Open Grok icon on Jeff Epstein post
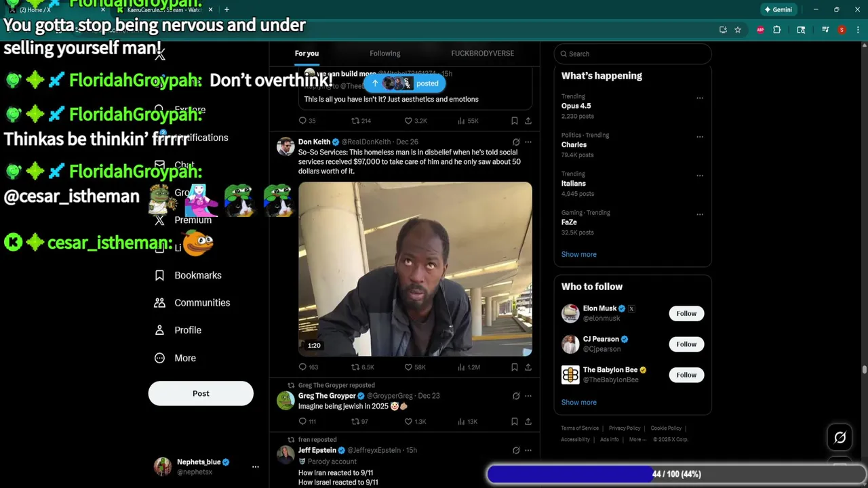The image size is (868, 488). pyautogui.click(x=516, y=450)
